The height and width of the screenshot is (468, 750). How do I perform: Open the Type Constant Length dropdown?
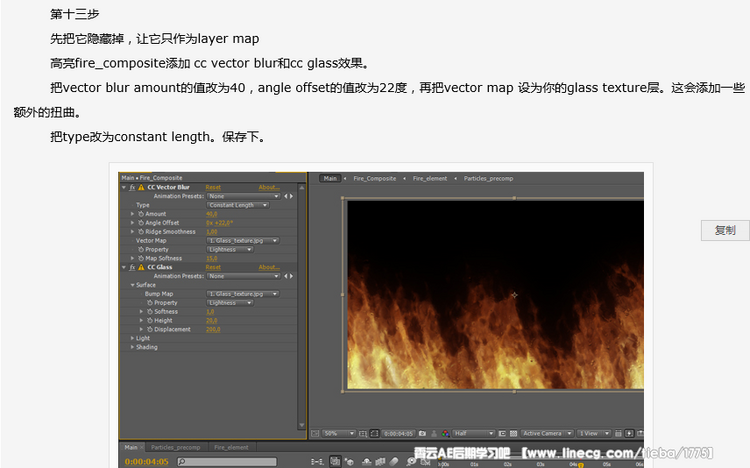tap(238, 205)
